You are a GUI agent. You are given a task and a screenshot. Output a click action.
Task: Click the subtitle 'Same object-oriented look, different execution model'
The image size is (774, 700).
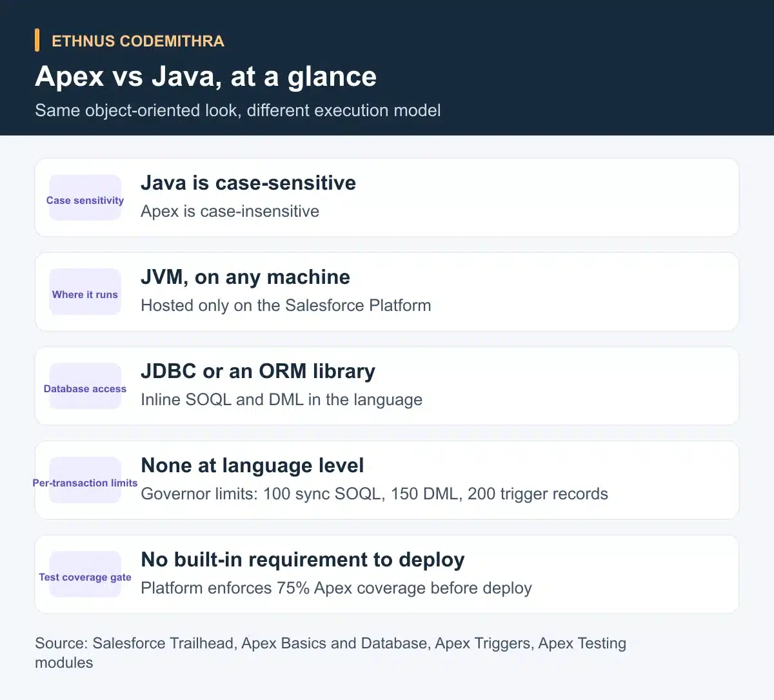pos(237,110)
